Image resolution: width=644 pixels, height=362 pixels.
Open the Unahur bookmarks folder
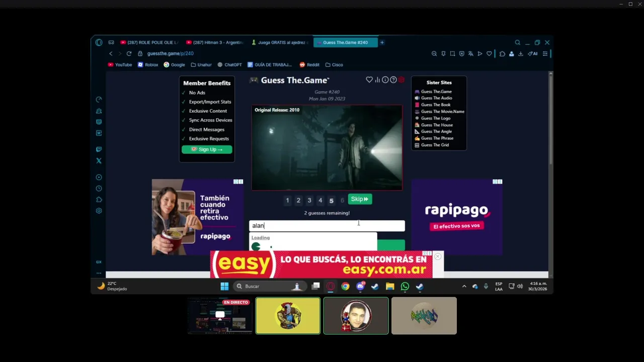(201, 65)
